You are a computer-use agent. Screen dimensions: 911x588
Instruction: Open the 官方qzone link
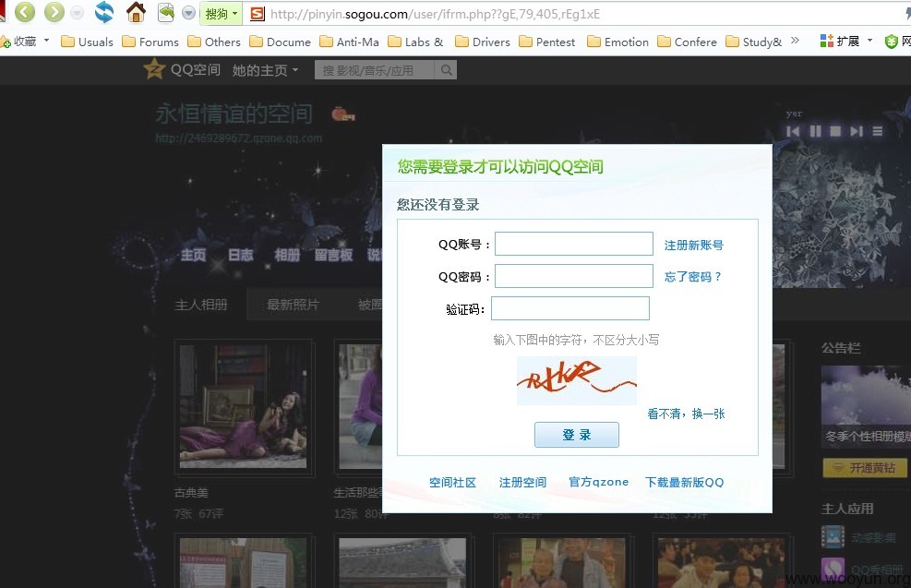(598, 482)
